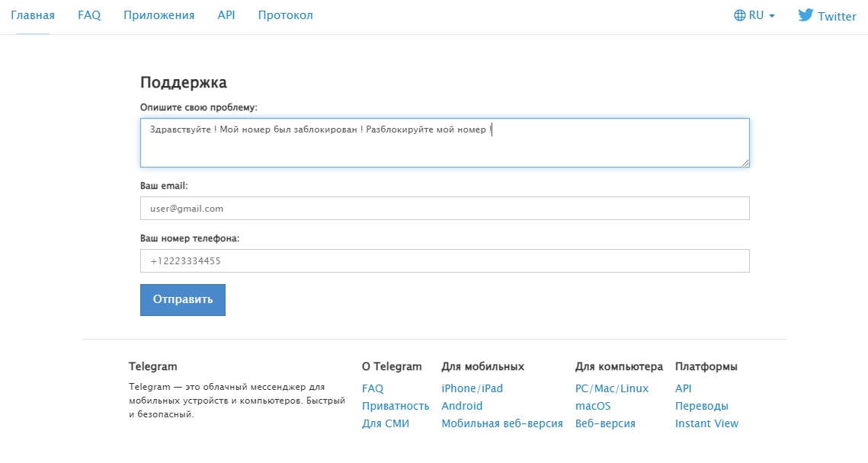Click the Мобильная веб-версия link
Screen dimensions: 868x463
click(501, 423)
